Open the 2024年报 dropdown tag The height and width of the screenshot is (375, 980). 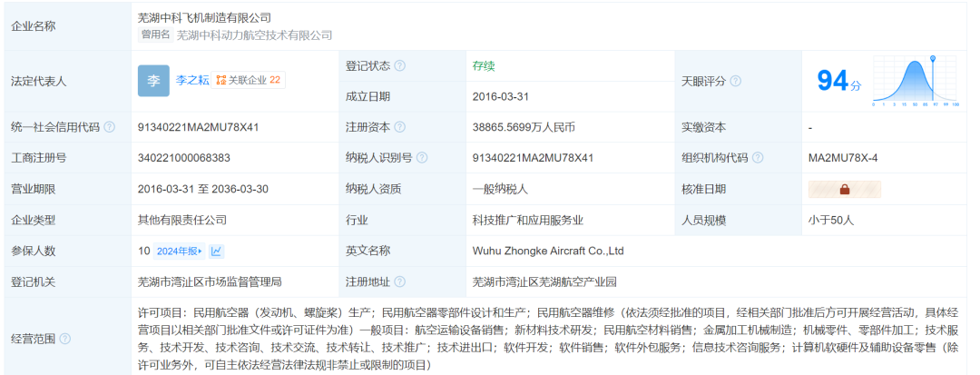coord(180,252)
